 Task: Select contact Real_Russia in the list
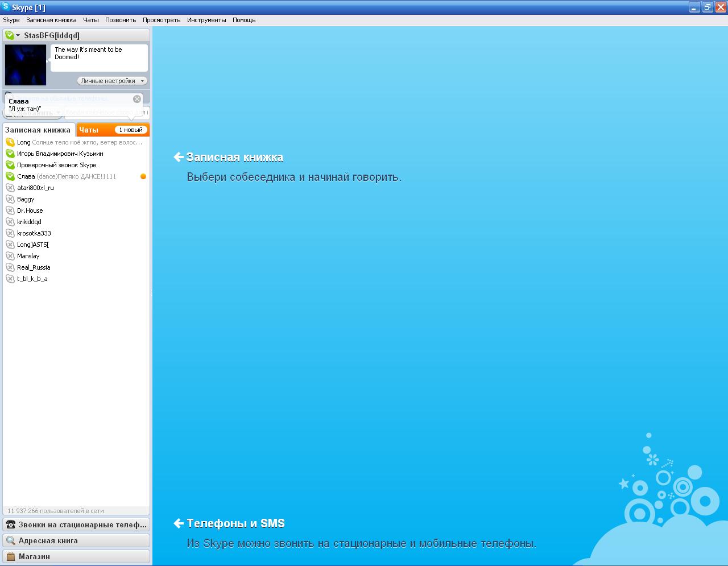[34, 267]
